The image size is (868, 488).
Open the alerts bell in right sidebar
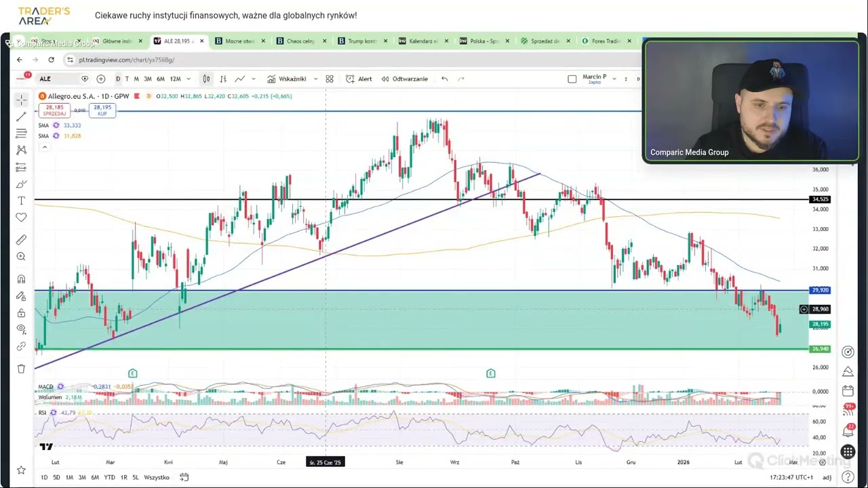point(848,430)
